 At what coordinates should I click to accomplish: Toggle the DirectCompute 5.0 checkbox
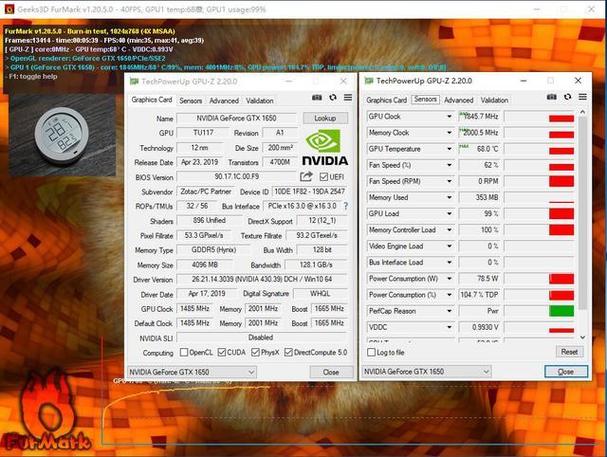288,352
